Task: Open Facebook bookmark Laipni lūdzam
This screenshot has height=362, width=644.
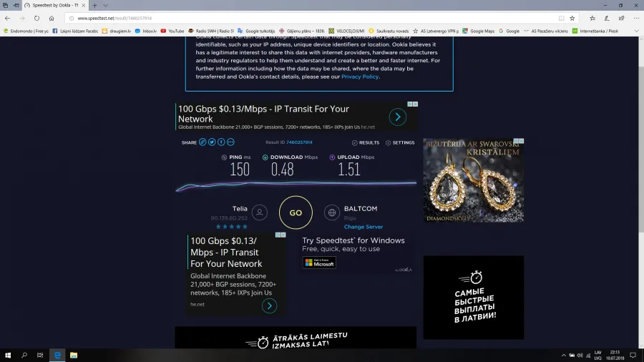Action: pos(74,31)
